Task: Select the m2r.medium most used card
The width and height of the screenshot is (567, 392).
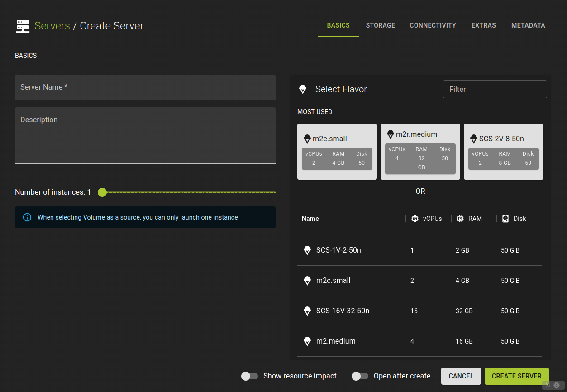Action: click(x=420, y=152)
